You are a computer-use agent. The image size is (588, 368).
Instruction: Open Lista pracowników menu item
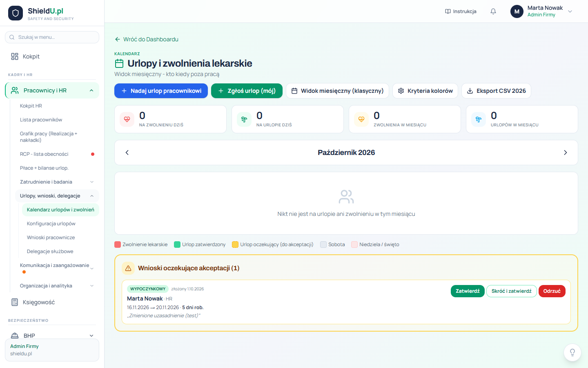click(57, 120)
